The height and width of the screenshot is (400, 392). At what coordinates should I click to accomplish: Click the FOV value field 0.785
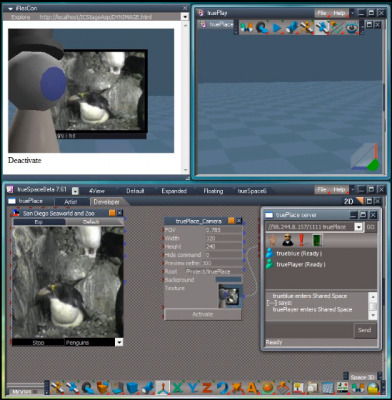[x=223, y=230]
